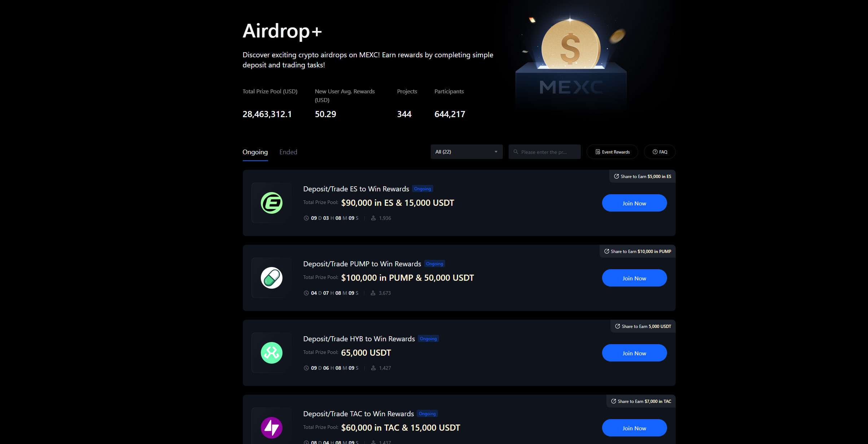This screenshot has width=868, height=444.
Task: Join the PUMP deposit/trade event
Action: tap(634, 278)
